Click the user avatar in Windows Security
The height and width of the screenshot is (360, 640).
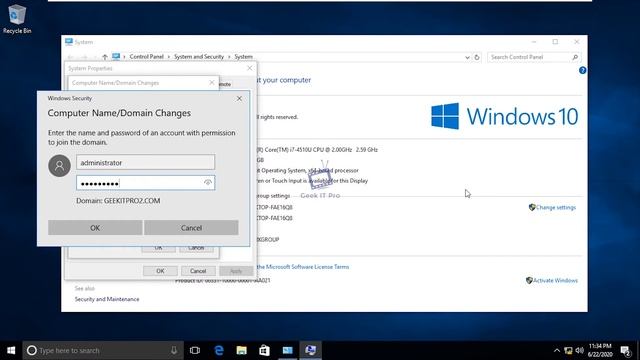(x=59, y=165)
